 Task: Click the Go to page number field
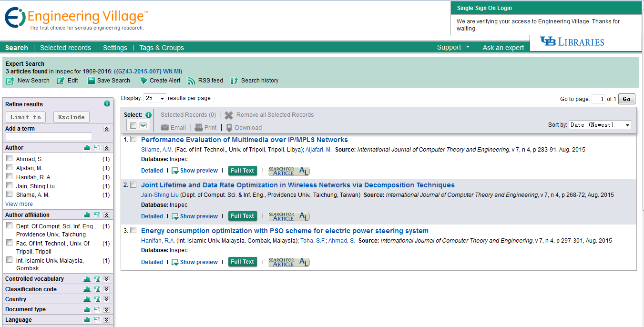(x=598, y=99)
